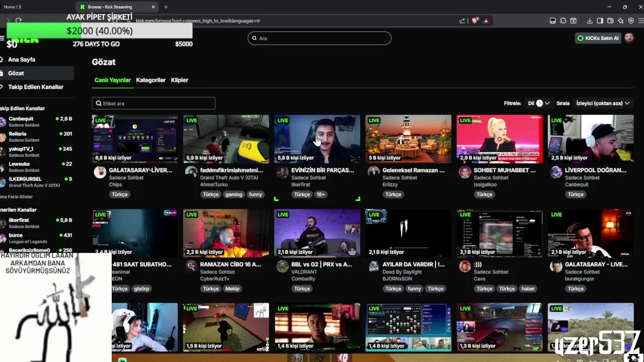This screenshot has height=362, width=644.
Task: Open the browser hamburger menu
Action: tap(641, 21)
